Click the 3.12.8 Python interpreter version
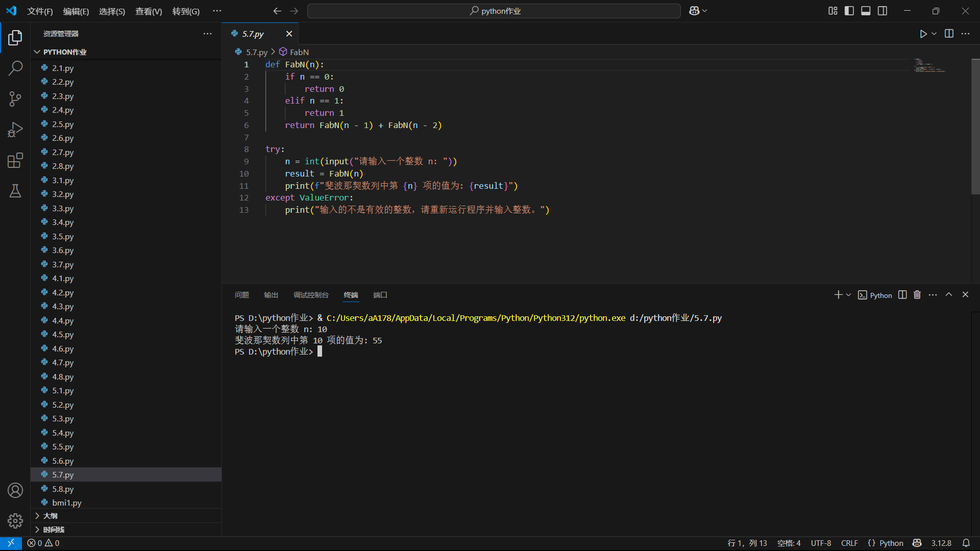The image size is (980, 551). point(941,543)
